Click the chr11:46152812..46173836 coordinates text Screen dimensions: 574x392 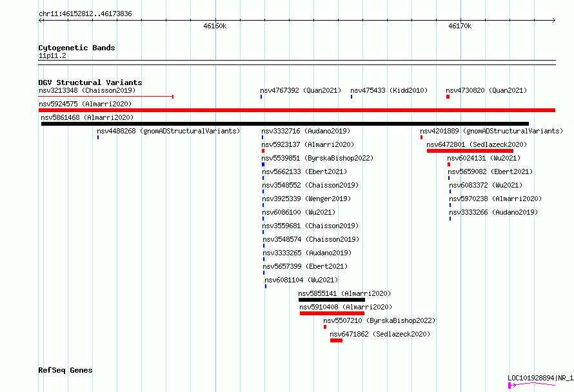click(85, 14)
